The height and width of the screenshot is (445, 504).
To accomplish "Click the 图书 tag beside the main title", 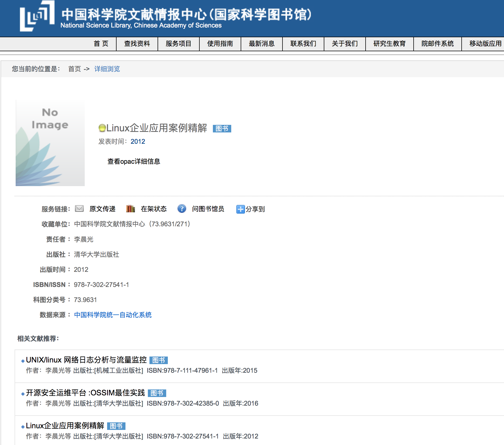I will (x=222, y=129).
